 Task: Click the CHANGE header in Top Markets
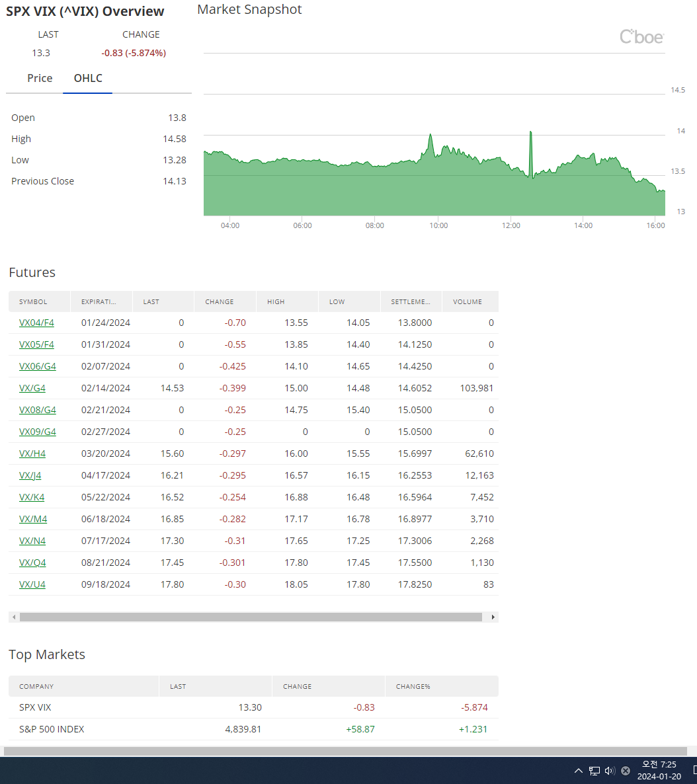[x=329, y=687]
